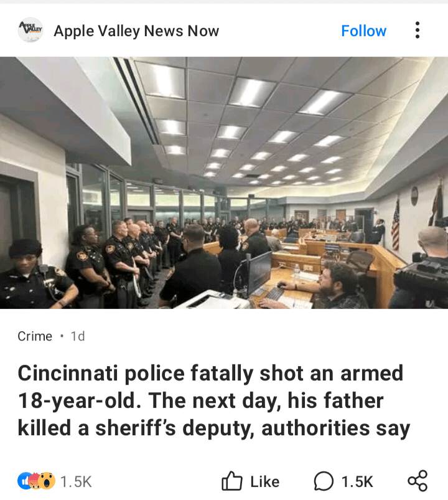This screenshot has width=448, height=500.
Task: Click the Like button label
Action: 265,481
